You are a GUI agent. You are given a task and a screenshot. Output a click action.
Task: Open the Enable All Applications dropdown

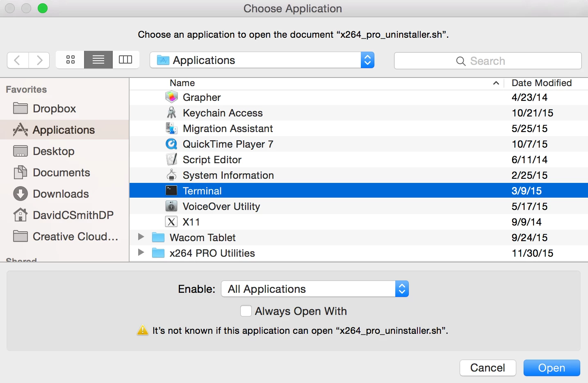pos(315,289)
